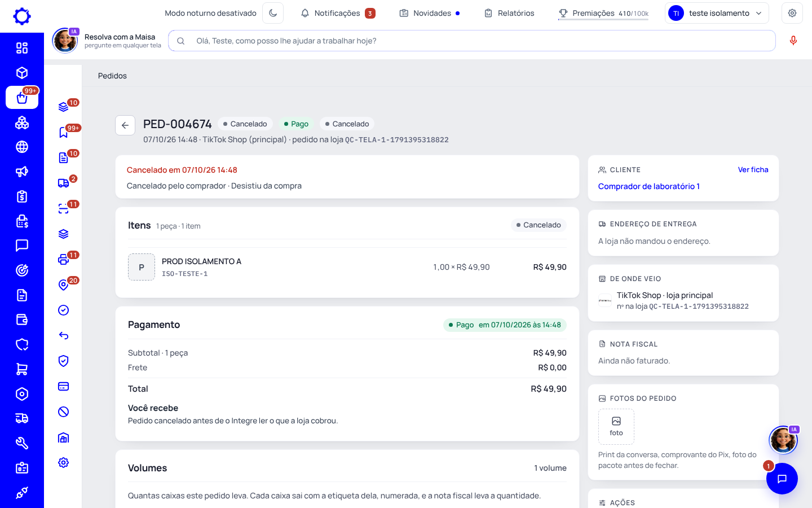Open the plug integrations icon
Image resolution: width=812 pixels, height=508 pixels.
click(x=22, y=493)
